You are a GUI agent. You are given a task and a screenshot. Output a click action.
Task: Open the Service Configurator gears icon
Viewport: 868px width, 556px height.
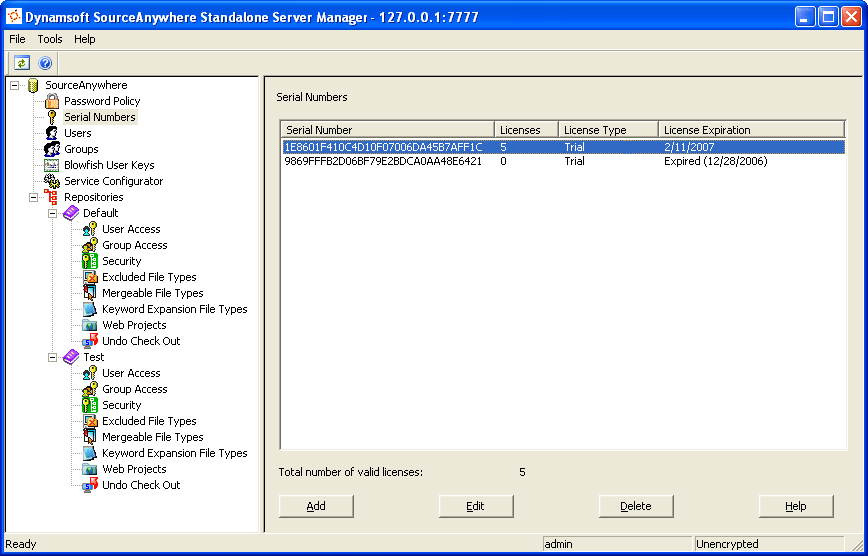[x=52, y=181]
